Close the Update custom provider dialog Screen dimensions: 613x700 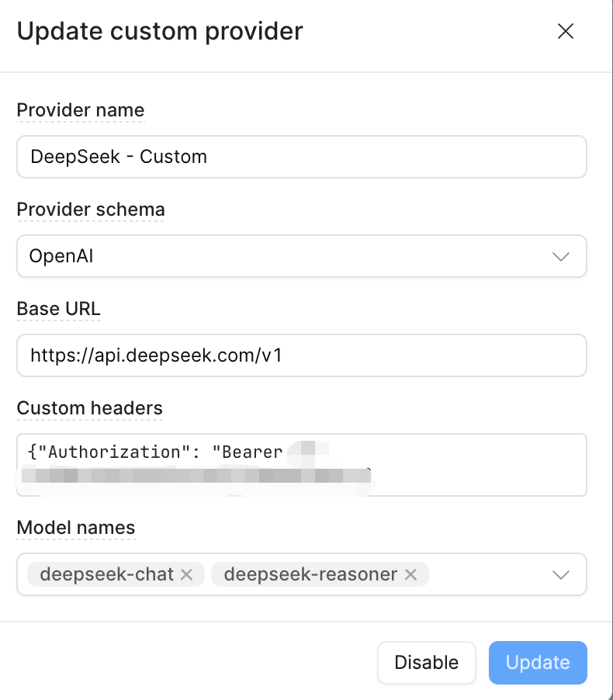point(566,31)
